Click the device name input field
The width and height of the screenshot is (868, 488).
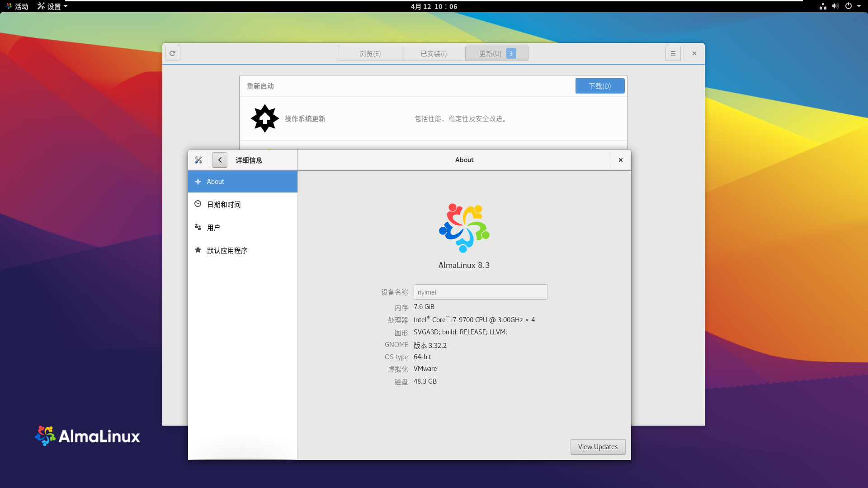[480, 292]
